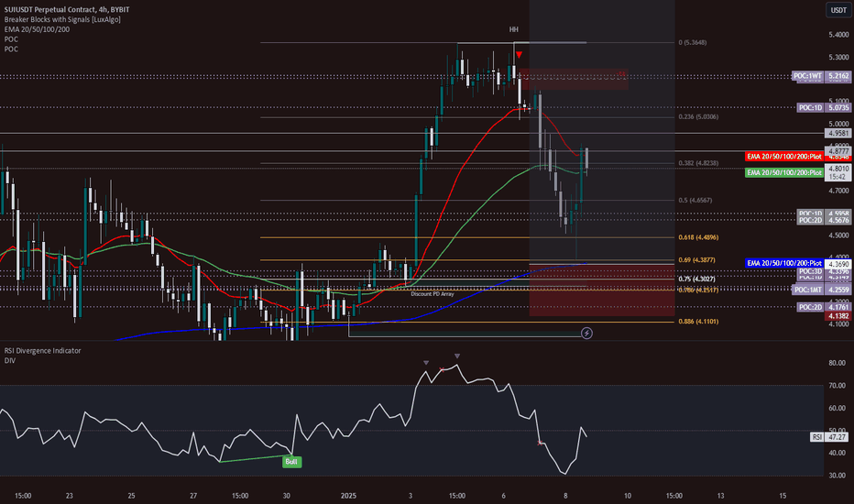
Task: Click the Fib 0.5 (4.6567) label
Action: [x=695, y=201]
